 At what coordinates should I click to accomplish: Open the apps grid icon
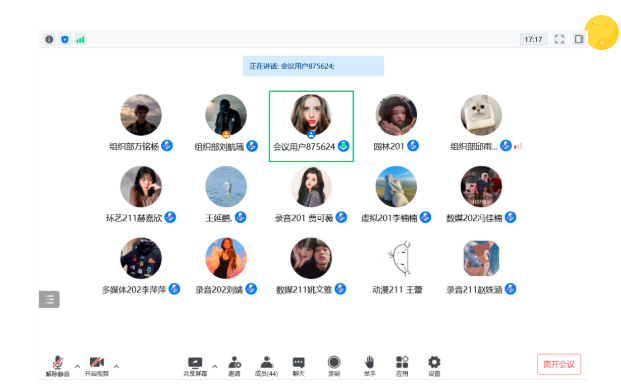coord(402,366)
